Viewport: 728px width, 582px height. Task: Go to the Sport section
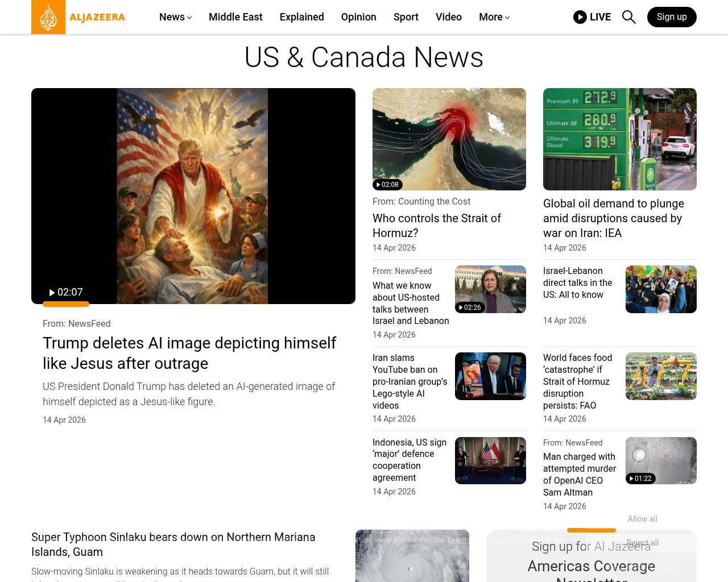[x=406, y=17]
